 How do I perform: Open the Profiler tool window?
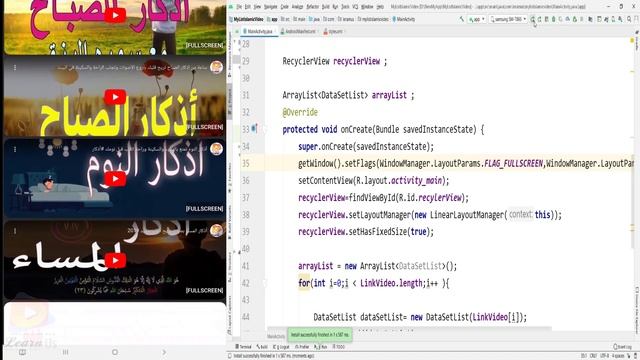coord(302,347)
